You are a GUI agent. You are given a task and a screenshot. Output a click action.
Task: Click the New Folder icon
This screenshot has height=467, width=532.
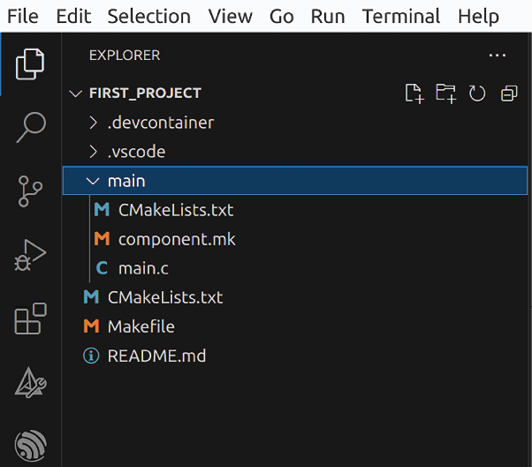click(446, 93)
